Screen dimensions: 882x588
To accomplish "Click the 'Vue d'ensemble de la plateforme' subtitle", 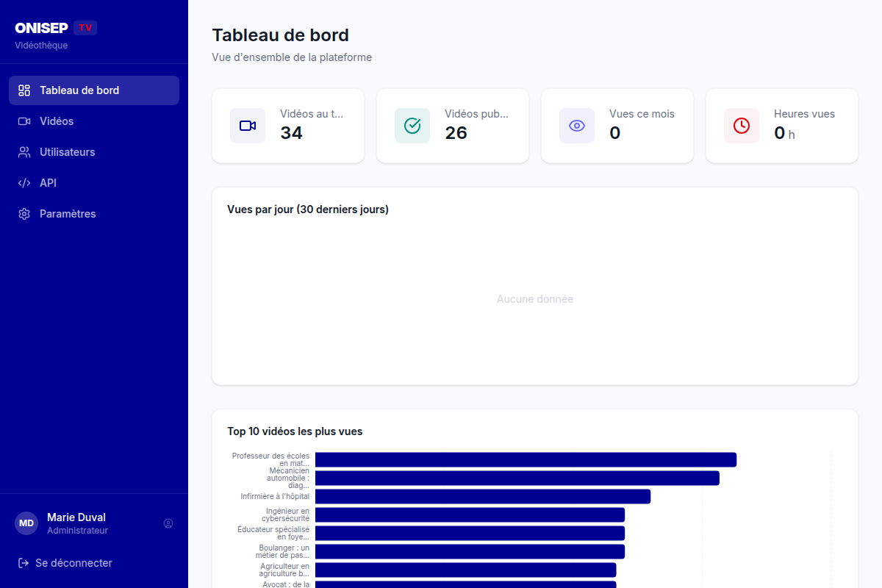I will (292, 57).
